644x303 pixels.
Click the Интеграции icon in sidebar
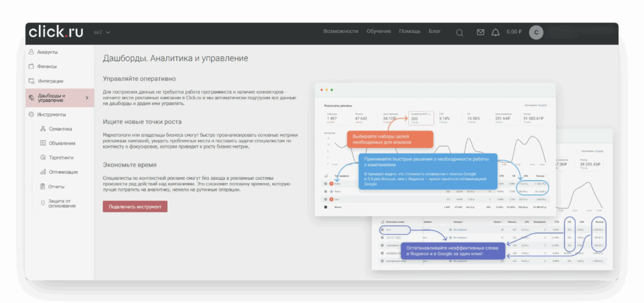point(31,81)
